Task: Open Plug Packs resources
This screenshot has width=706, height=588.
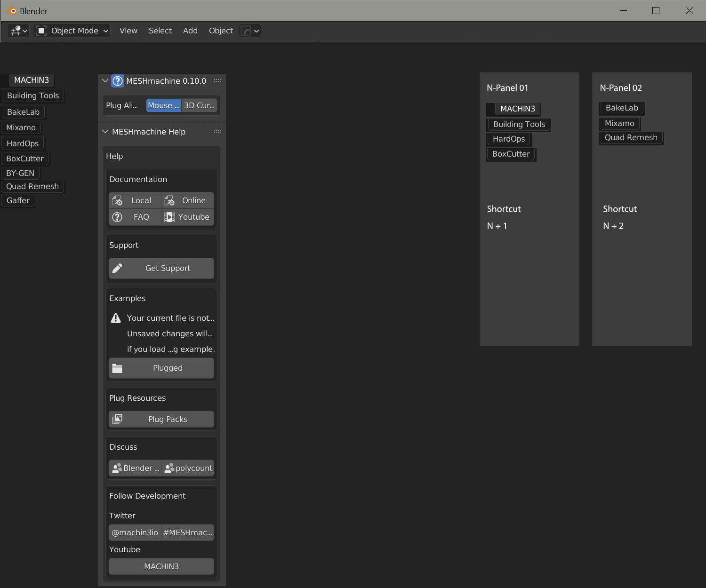Action: pyautogui.click(x=161, y=419)
